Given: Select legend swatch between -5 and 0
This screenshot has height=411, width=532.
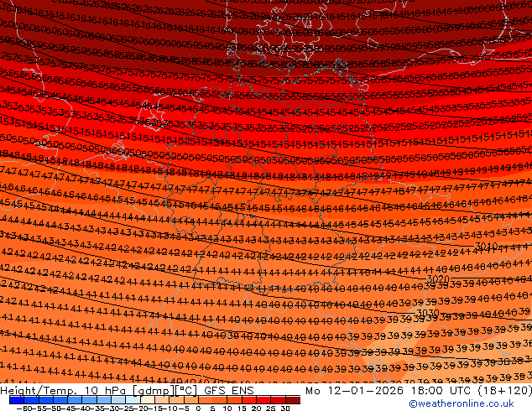Looking at the screenshot, I should click(191, 400).
